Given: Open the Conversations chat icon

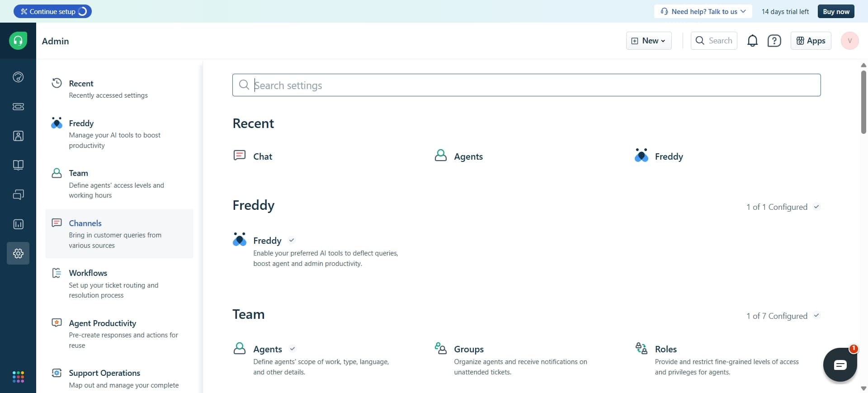Looking at the screenshot, I should pyautogui.click(x=18, y=194).
